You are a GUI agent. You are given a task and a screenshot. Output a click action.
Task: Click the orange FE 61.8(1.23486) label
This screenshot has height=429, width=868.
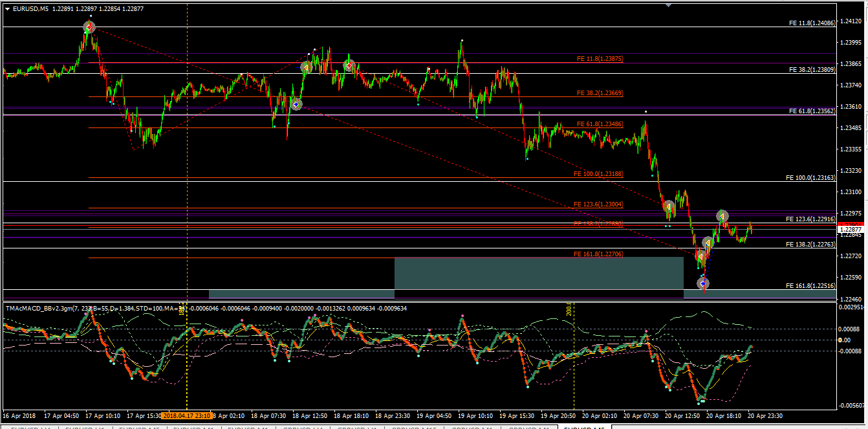tap(600, 124)
